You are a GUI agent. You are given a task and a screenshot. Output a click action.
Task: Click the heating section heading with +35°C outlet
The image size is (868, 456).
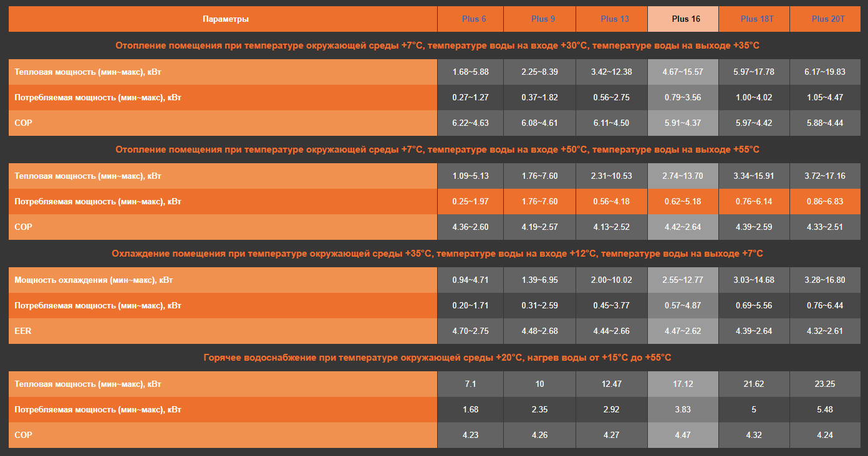[437, 45]
